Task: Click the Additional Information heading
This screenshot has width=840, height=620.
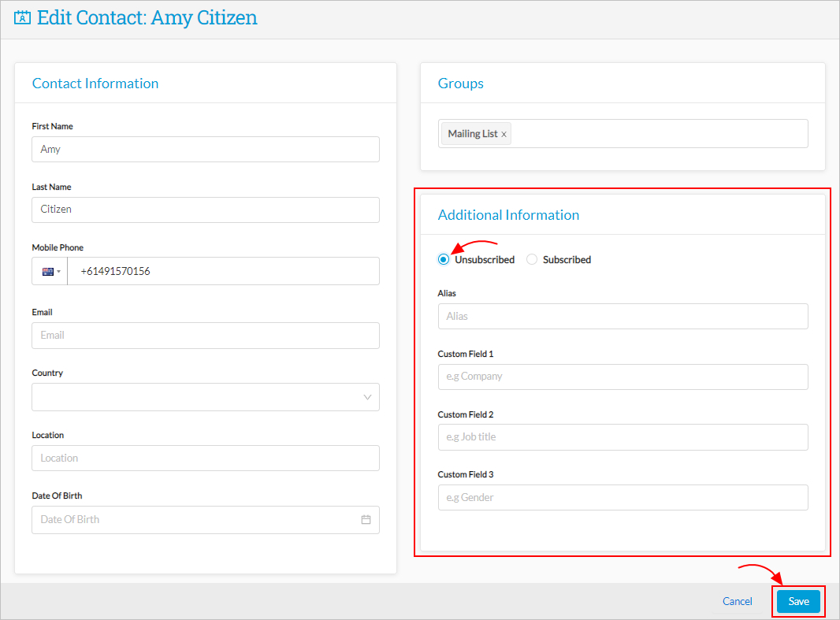Action: click(x=508, y=215)
